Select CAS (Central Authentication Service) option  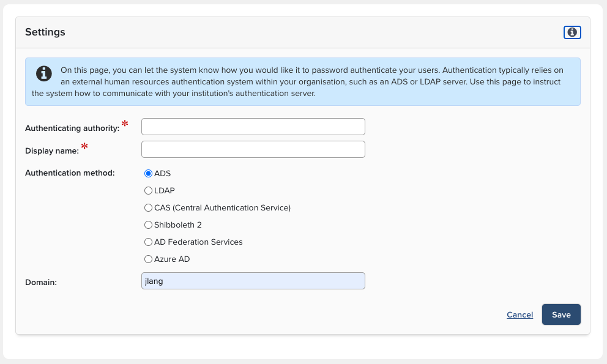[x=148, y=208]
